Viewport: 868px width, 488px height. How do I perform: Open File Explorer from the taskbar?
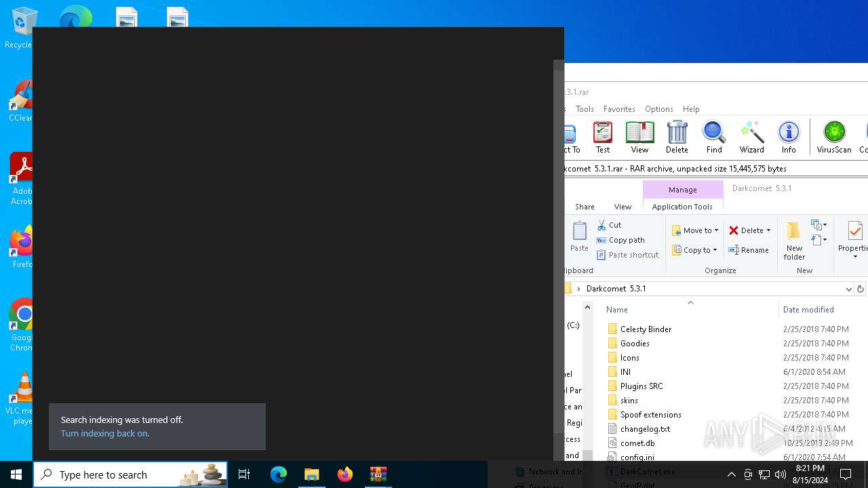pyautogui.click(x=312, y=474)
